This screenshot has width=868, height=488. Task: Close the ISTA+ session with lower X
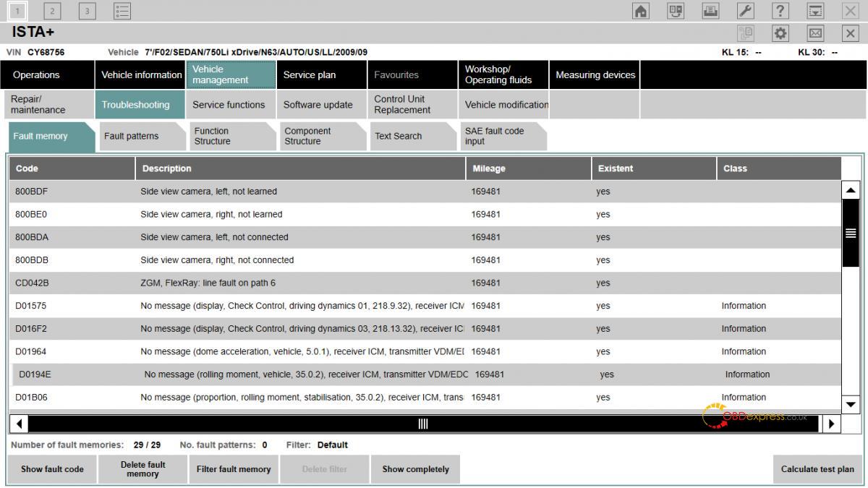[x=850, y=33]
